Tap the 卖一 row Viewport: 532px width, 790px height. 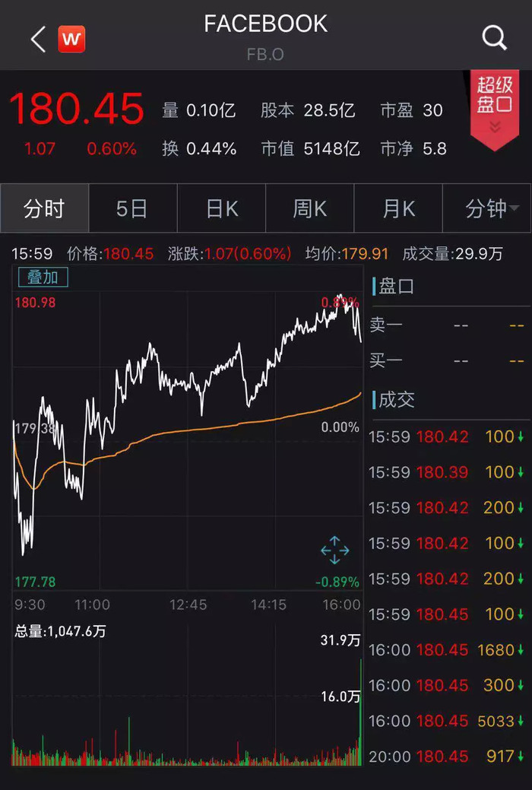(x=448, y=325)
